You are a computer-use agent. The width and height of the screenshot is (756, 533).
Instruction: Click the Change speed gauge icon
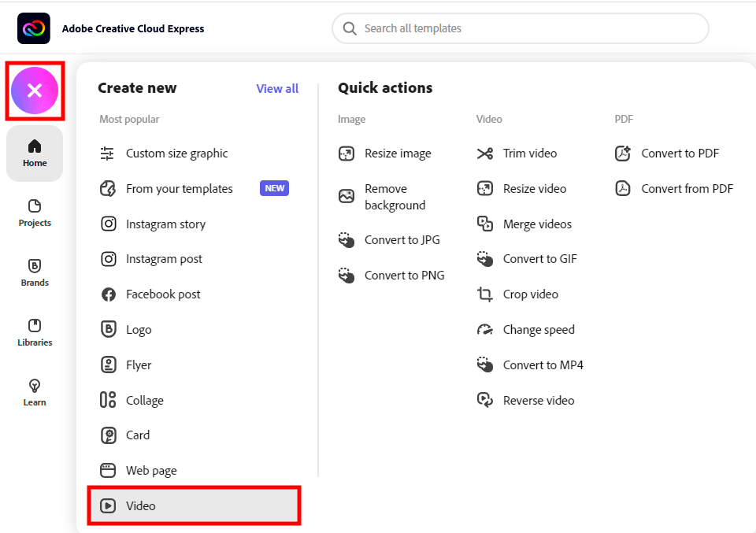(485, 330)
